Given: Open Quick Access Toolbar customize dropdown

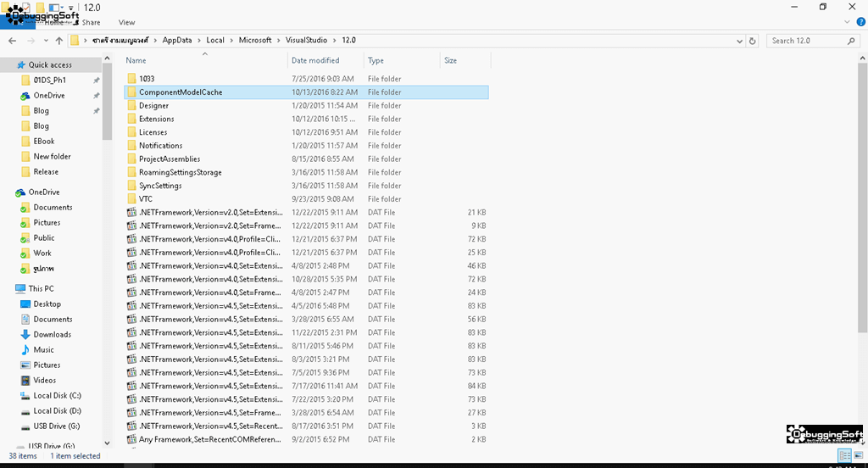Looking at the screenshot, I should (71, 8).
